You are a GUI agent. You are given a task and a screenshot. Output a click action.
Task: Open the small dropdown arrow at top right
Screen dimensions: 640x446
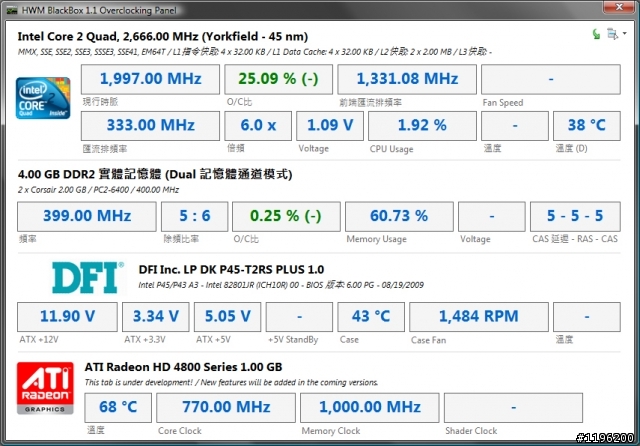(x=624, y=33)
